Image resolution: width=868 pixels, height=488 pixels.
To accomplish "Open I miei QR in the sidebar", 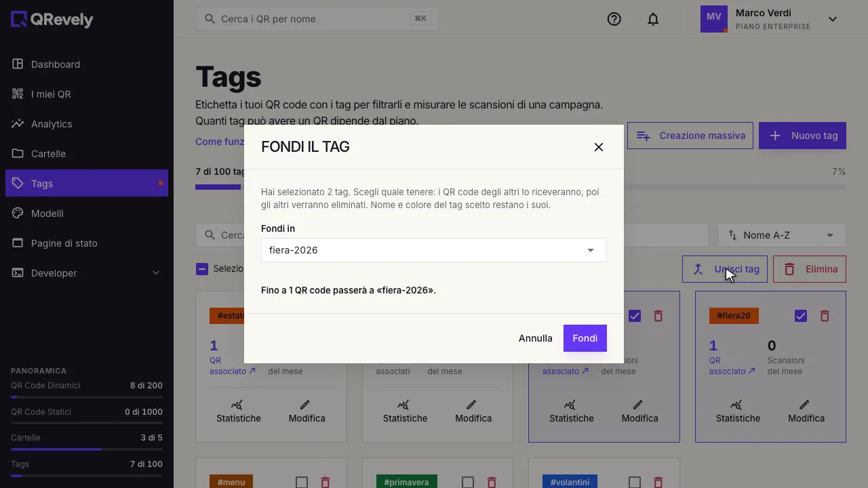I will coord(87,94).
